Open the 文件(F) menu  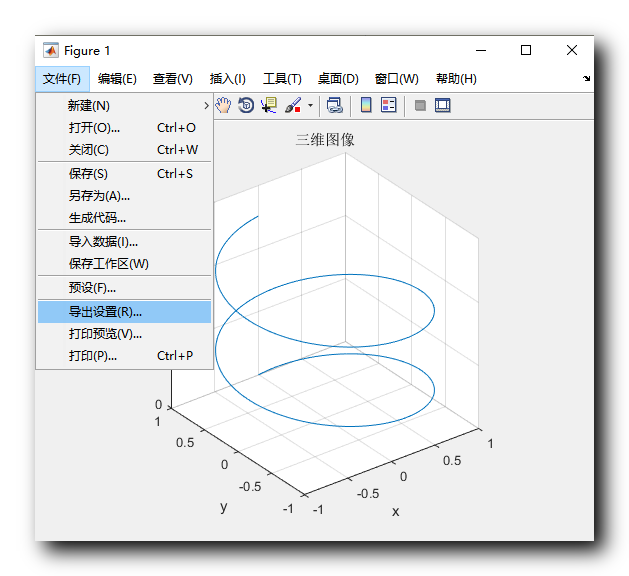[62, 79]
